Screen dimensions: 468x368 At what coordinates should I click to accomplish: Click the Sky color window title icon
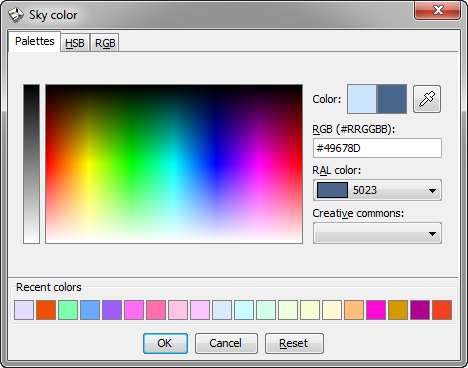15,15
